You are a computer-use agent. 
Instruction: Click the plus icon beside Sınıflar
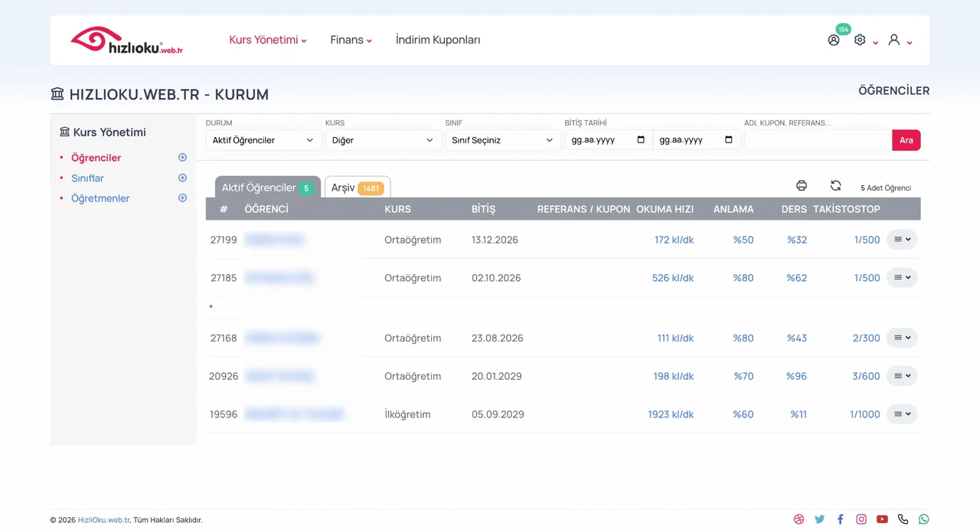coord(182,178)
